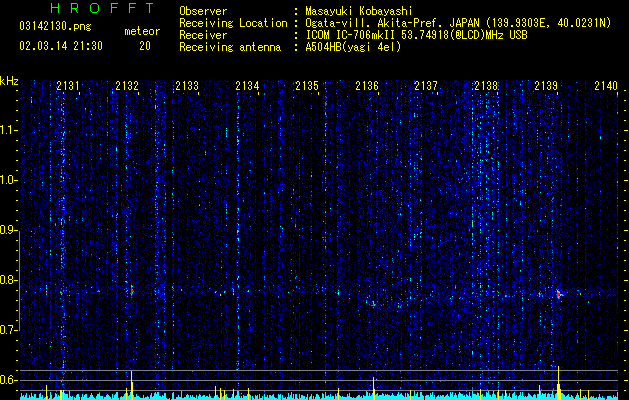The height and width of the screenshot is (400, 629).
Task: Click the meteor count value 20
Action: 145,46
